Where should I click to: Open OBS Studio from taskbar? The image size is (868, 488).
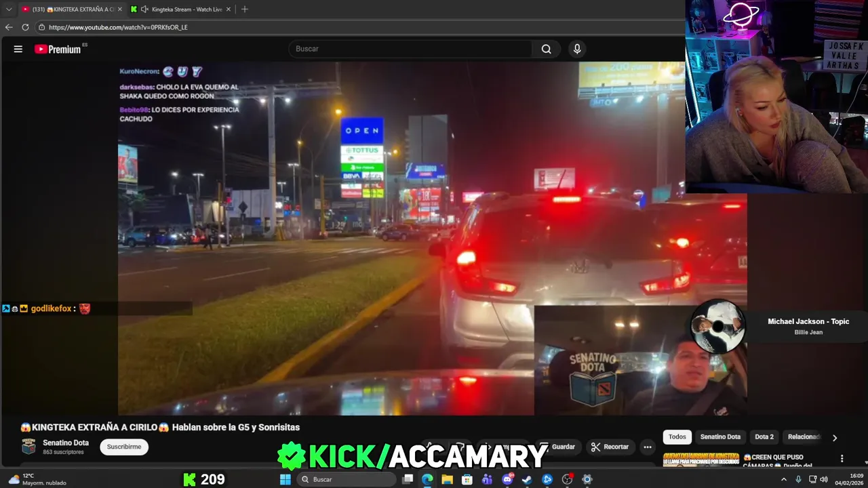click(x=567, y=479)
